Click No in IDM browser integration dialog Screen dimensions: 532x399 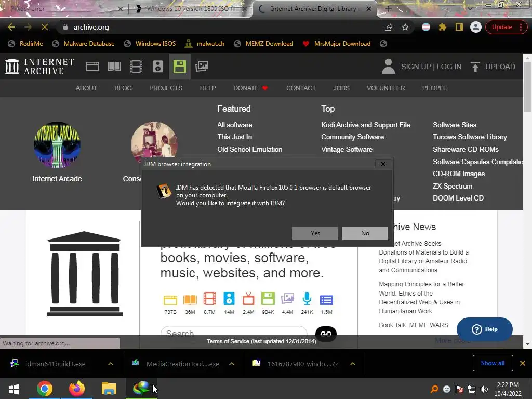[365, 233]
